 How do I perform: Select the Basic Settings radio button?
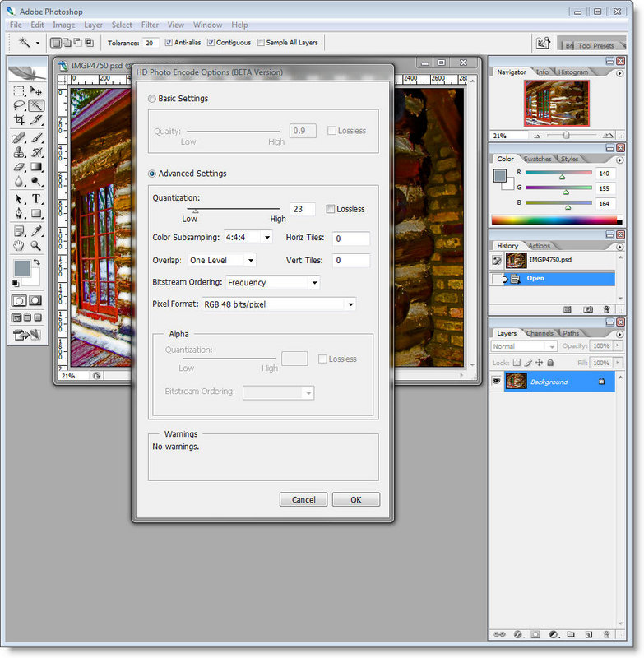[151, 99]
